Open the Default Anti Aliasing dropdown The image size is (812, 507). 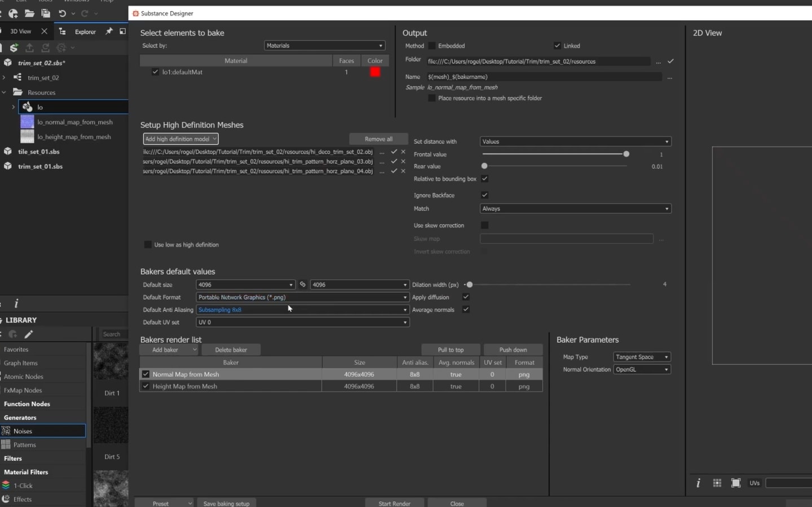pyautogui.click(x=302, y=310)
